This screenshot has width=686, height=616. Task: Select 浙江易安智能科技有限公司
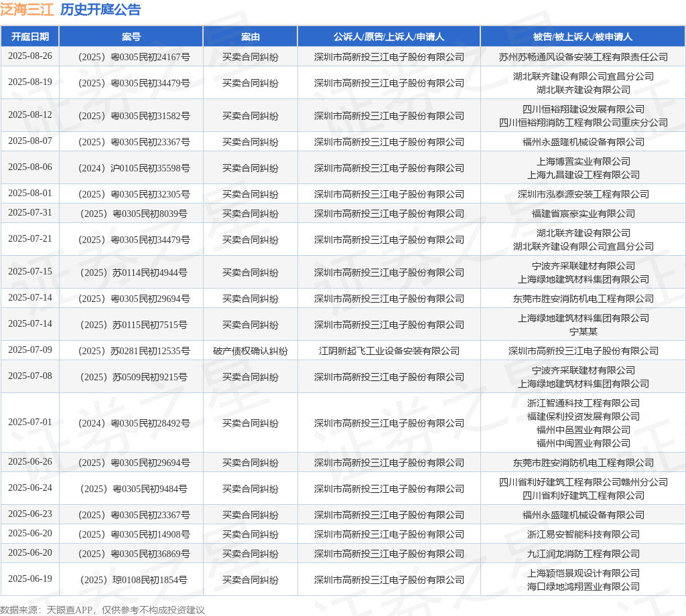click(x=584, y=534)
